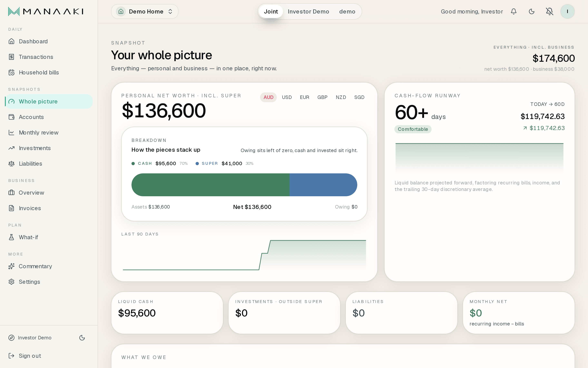Open notifications bell in the top bar

click(514, 11)
